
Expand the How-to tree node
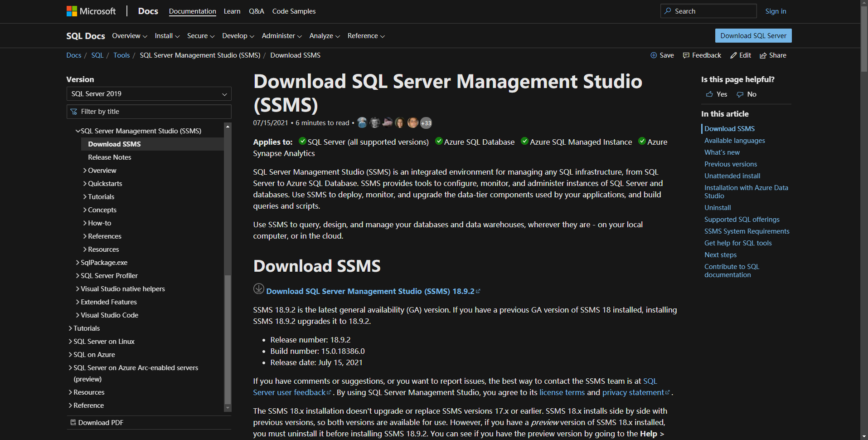85,223
